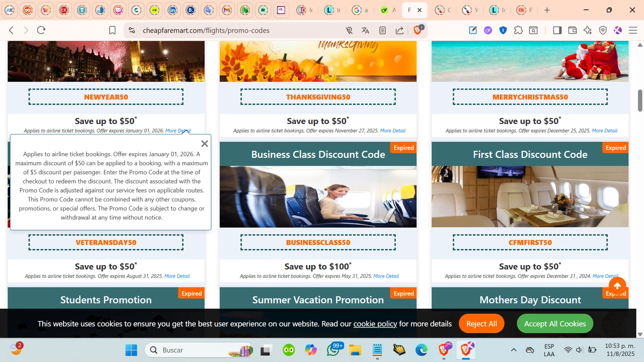Switch to the pinned terminal-icon tab
644x362 pixels.
point(281,10)
